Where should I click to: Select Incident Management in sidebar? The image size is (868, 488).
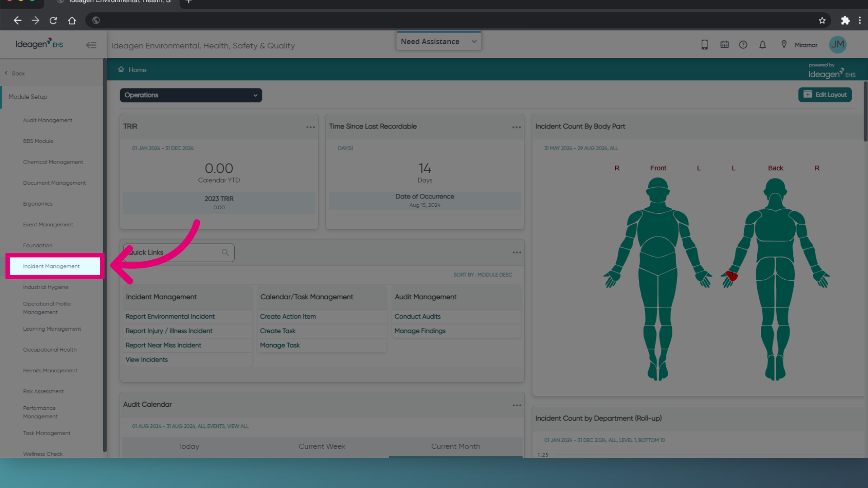pyautogui.click(x=55, y=266)
